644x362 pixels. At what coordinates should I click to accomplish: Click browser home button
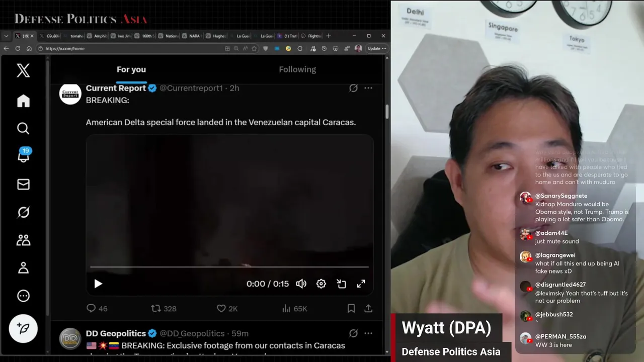pos(29,48)
